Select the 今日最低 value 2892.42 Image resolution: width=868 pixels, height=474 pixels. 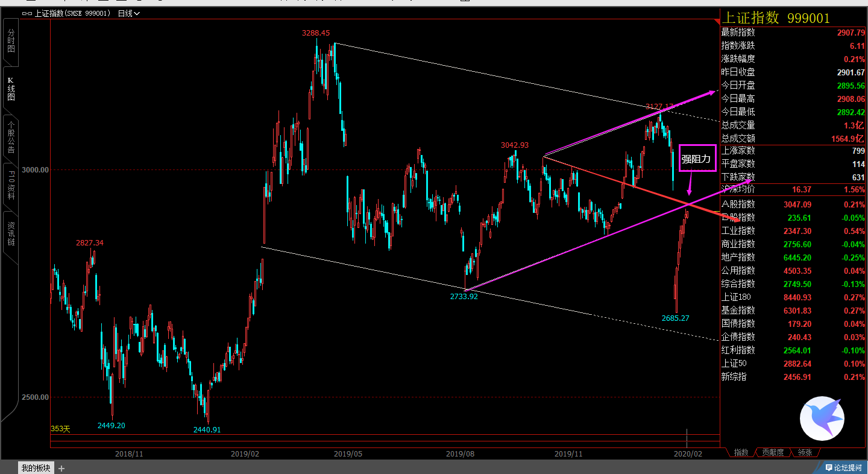851,112
